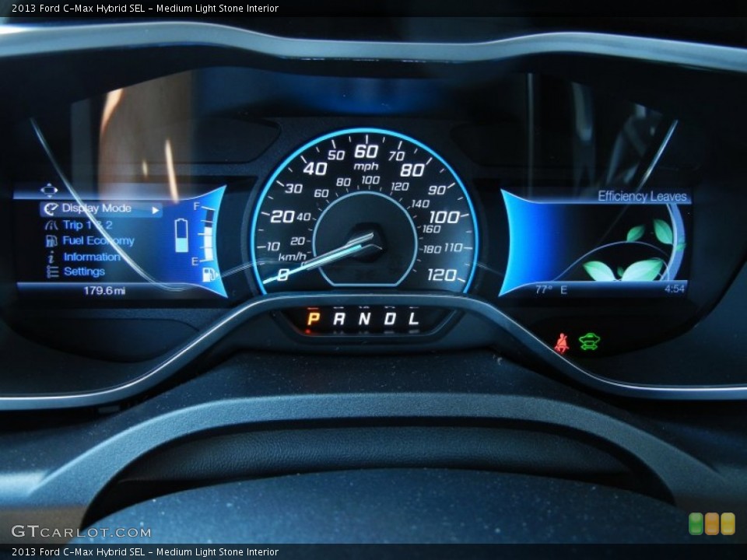
Task: Tap the D gear indicator
Action: 390,319
